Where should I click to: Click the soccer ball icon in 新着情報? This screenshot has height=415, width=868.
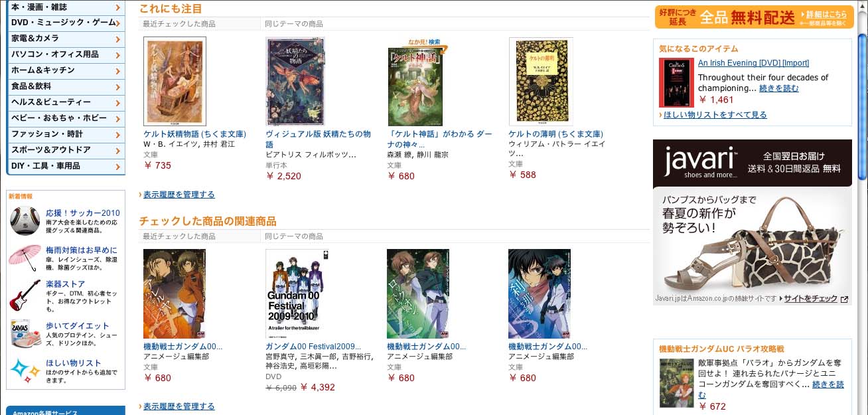point(25,220)
